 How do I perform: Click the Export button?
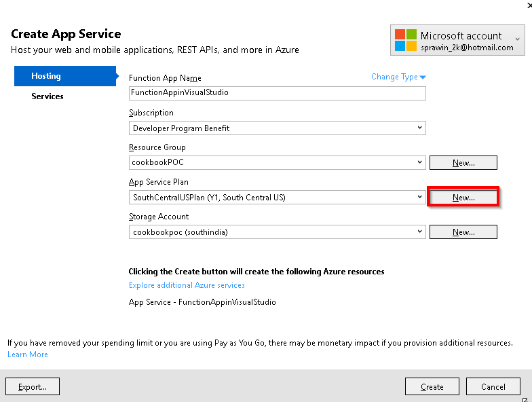(x=33, y=386)
